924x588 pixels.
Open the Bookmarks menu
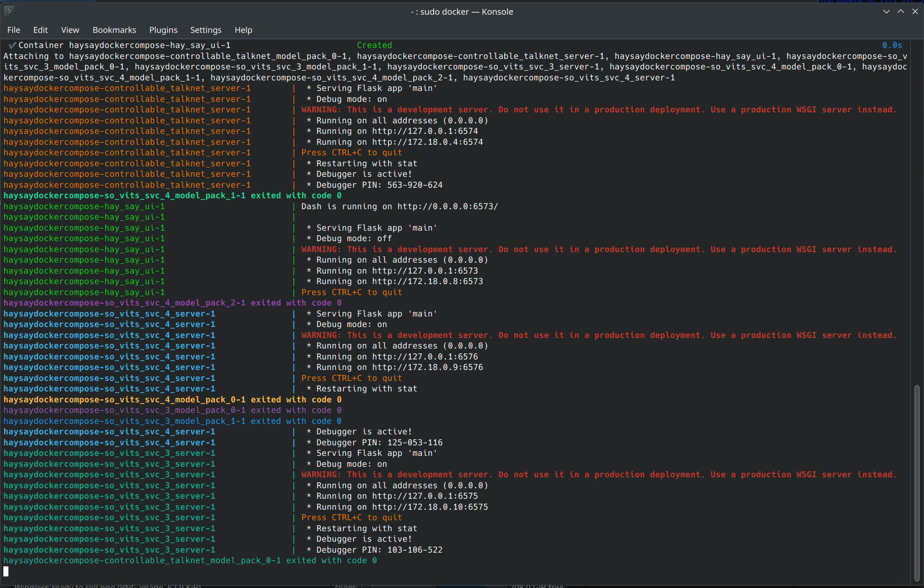point(114,30)
